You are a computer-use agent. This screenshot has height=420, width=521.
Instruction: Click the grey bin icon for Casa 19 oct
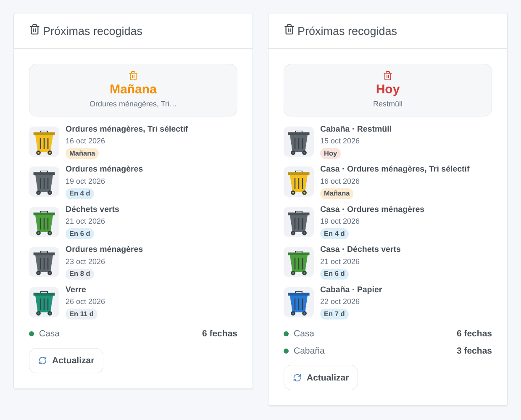click(x=299, y=222)
